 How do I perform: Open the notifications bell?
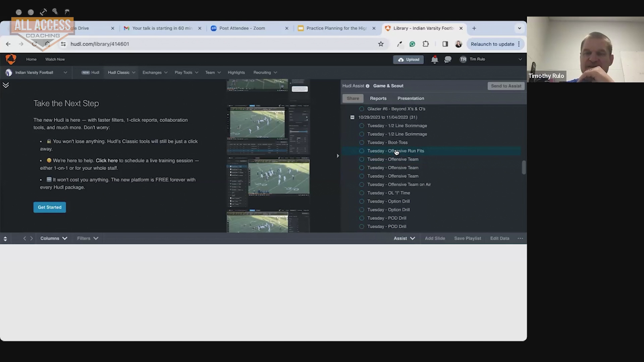point(434,60)
